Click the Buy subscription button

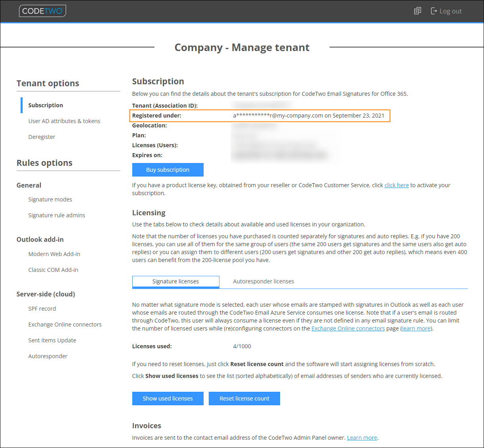click(168, 170)
